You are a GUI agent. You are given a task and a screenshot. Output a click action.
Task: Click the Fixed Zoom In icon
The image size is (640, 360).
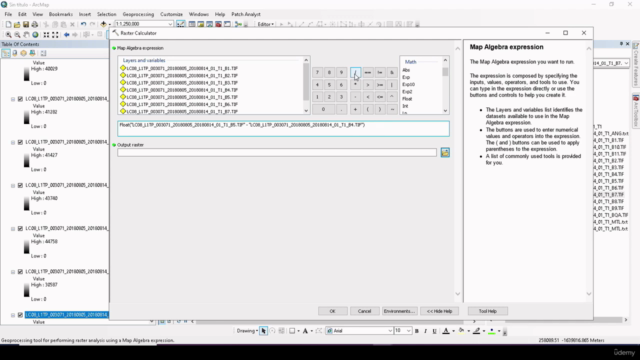click(46, 35)
